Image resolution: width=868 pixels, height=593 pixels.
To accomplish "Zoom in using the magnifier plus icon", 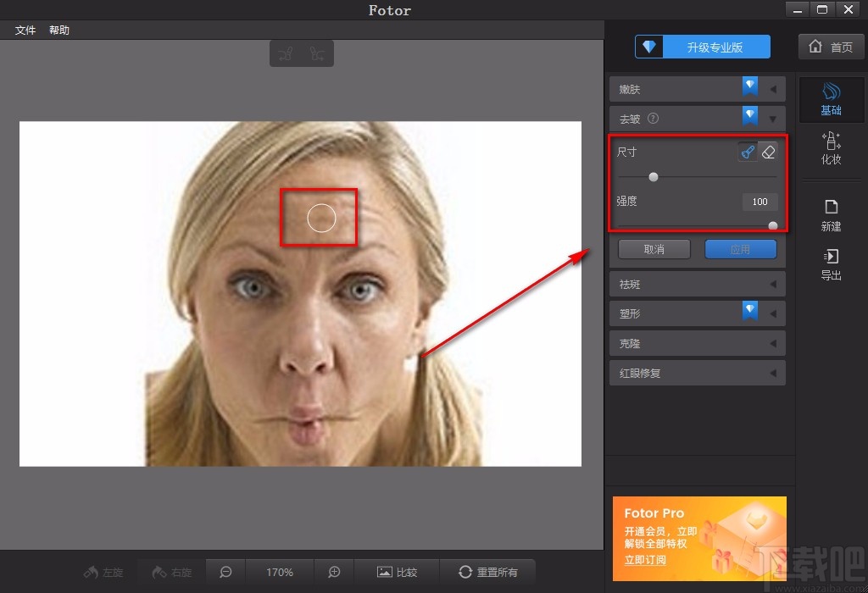I will [333, 573].
